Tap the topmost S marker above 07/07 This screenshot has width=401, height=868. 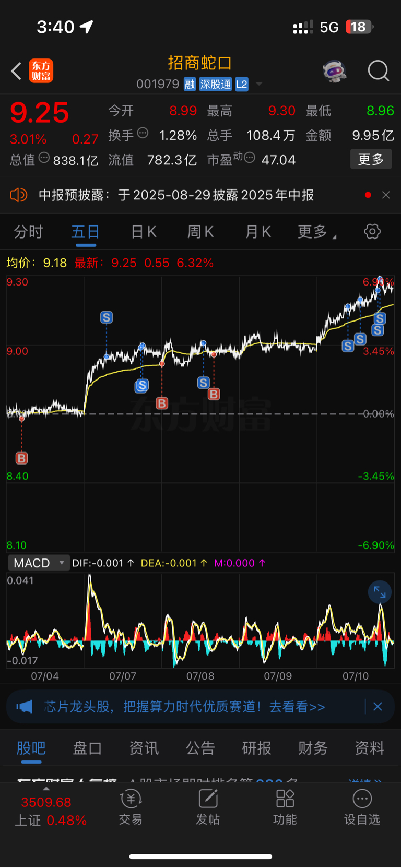(x=107, y=317)
